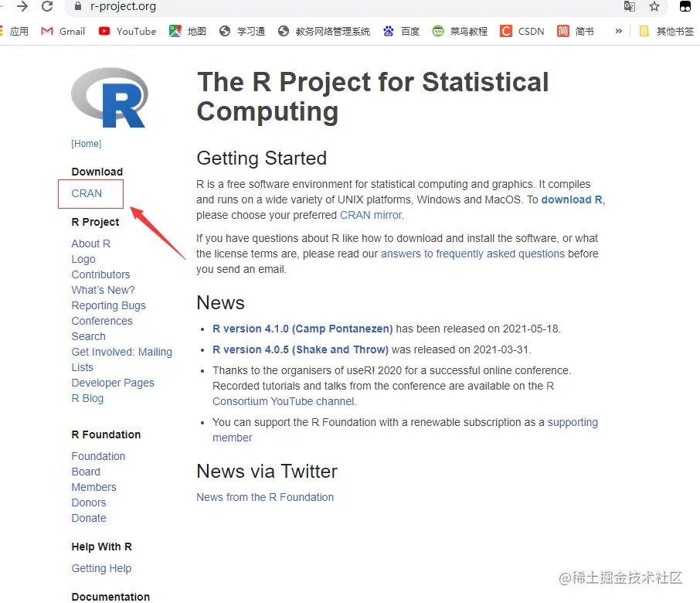Open the Getting Help link
This screenshot has height=603, width=700.
pyautogui.click(x=101, y=568)
